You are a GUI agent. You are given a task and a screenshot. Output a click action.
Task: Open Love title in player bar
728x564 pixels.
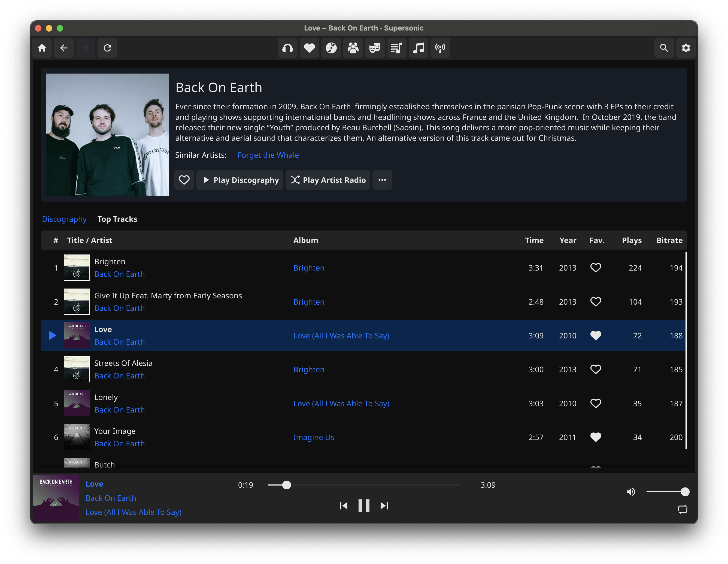pos(94,484)
